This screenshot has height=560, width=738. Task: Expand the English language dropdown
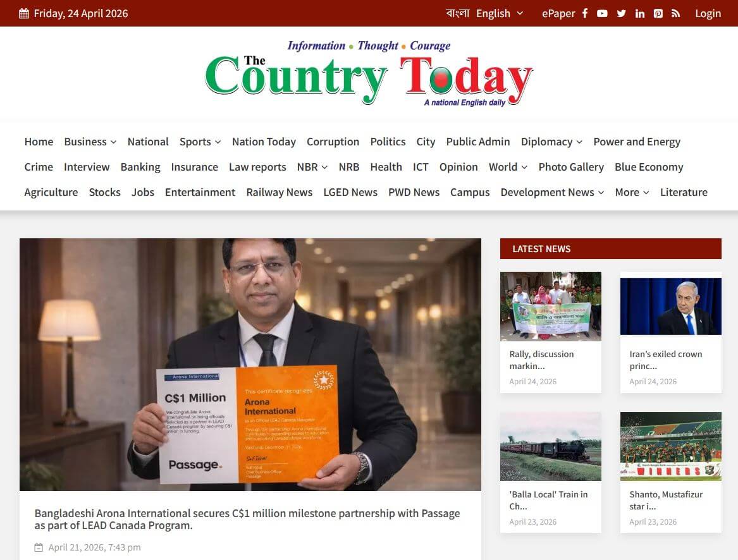[500, 13]
